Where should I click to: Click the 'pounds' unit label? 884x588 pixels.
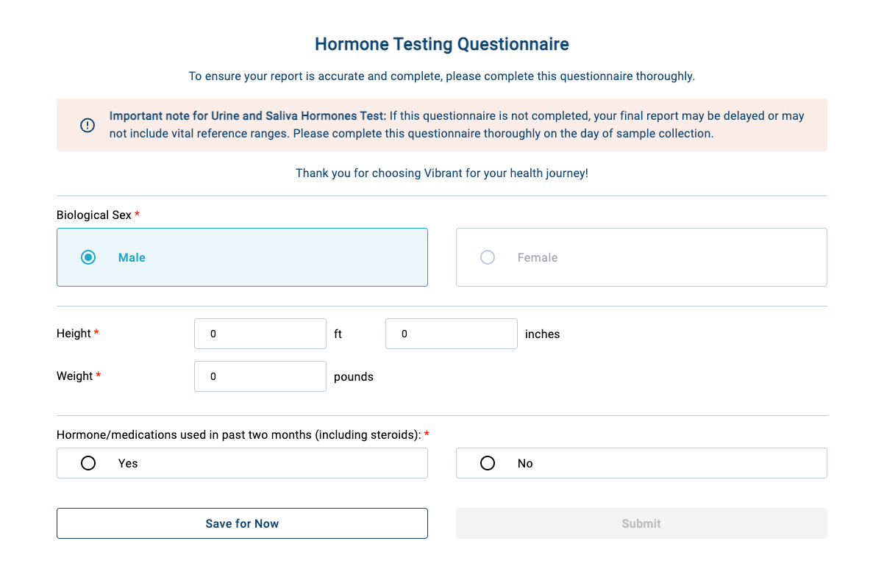(x=354, y=376)
